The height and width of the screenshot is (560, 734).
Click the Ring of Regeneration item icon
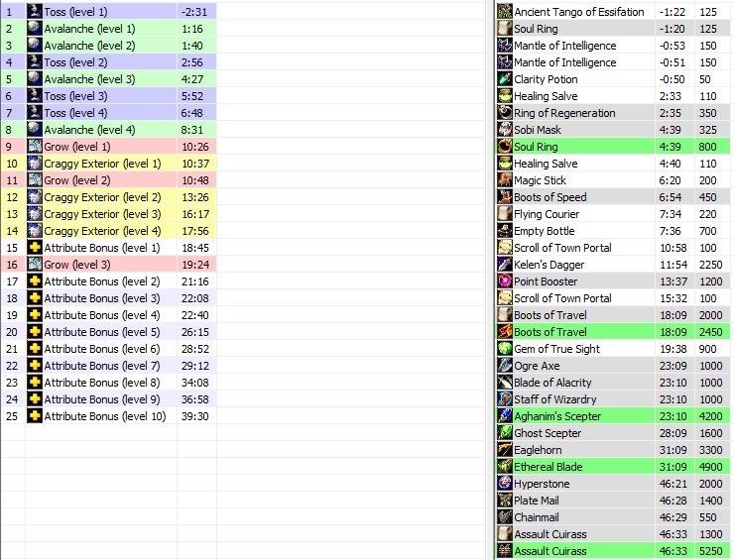click(x=505, y=112)
